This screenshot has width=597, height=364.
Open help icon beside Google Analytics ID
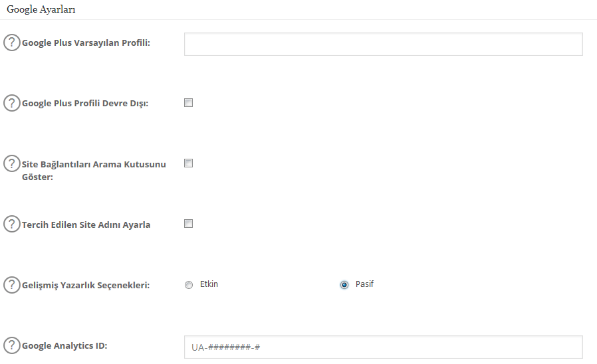pos(12,345)
